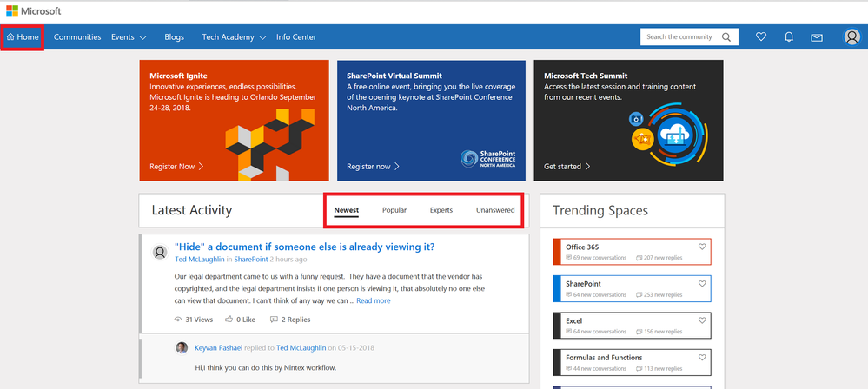The image size is (868, 389).
Task: Favorite Excel space heart
Action: 702,320
